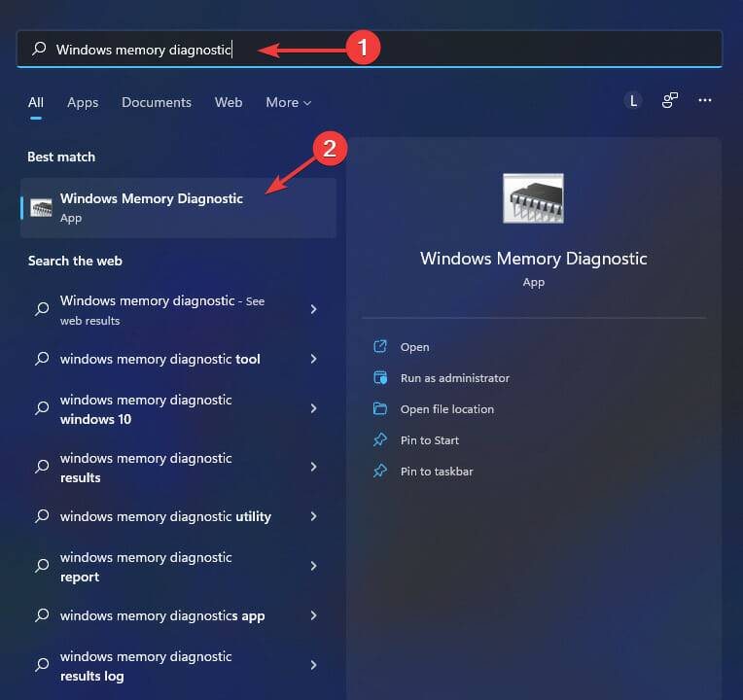Open the Windows Memory Diagnostic best match result
Viewport: 743px width, 700px height.
pyautogui.click(x=152, y=207)
